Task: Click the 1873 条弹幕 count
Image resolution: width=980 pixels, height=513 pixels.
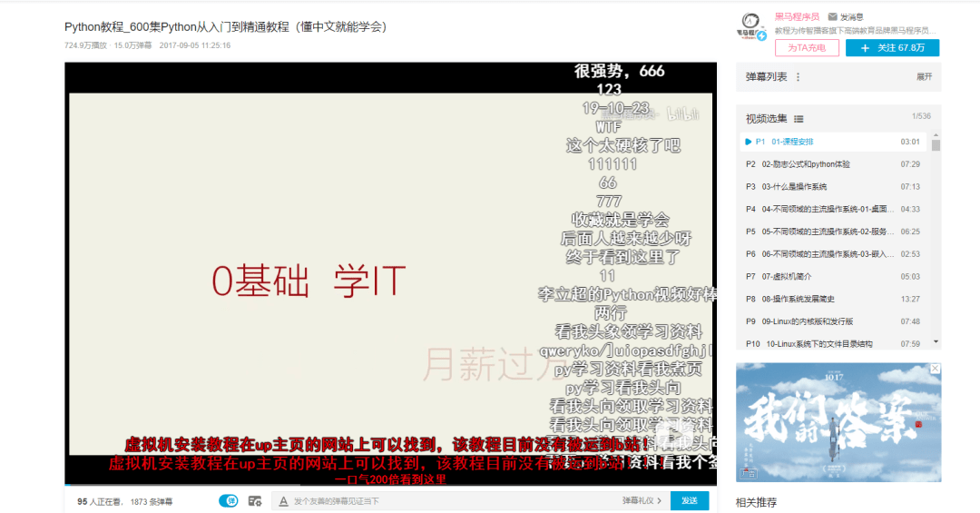Action: (x=152, y=502)
